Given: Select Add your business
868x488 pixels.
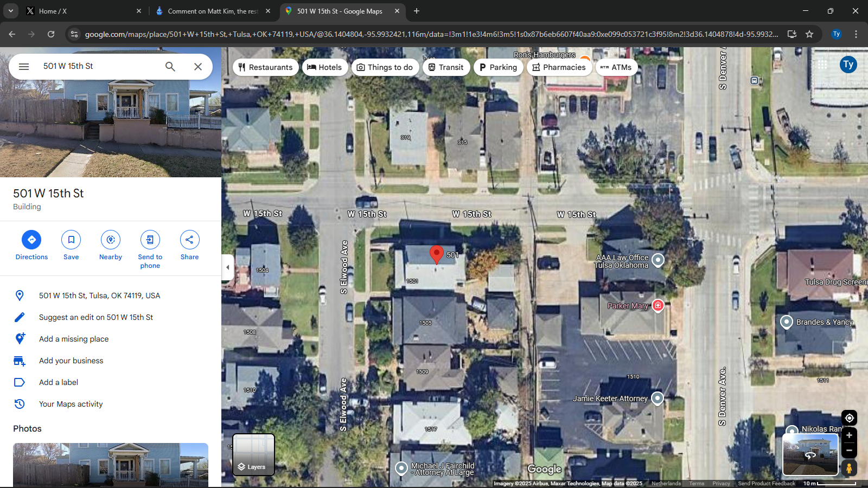Looking at the screenshot, I should click(111, 361).
